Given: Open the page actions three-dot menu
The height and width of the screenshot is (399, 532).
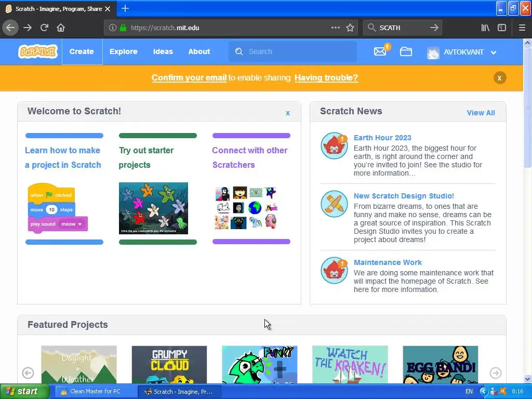Looking at the screenshot, I should click(335, 28).
